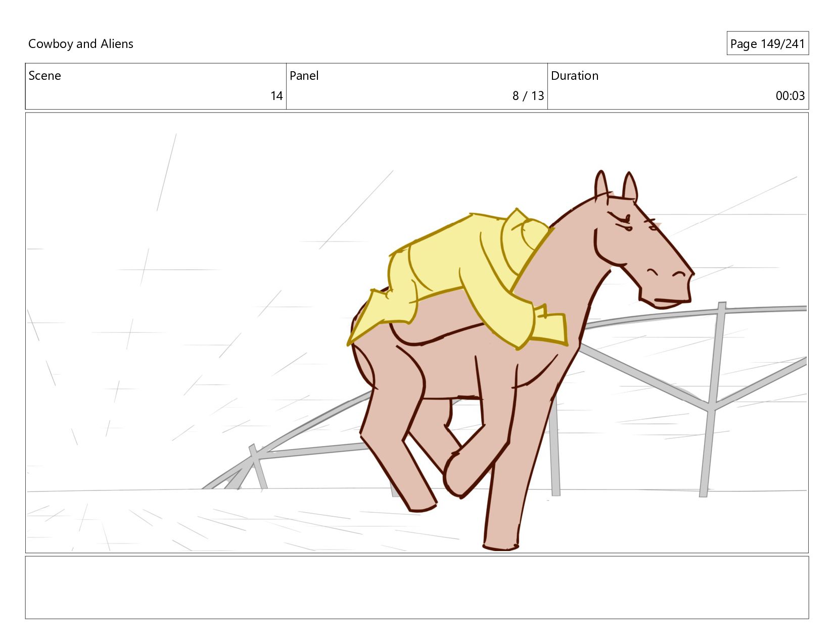Viewport: 834px width, 644px height.
Task: Click the 'Duration' header label
Action: [575, 76]
